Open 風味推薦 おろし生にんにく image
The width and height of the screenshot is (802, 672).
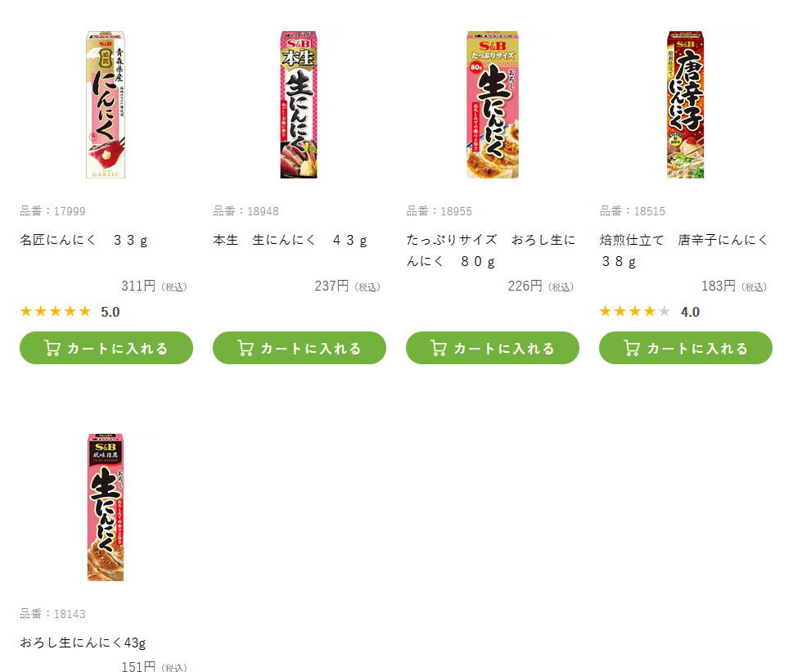point(106,507)
